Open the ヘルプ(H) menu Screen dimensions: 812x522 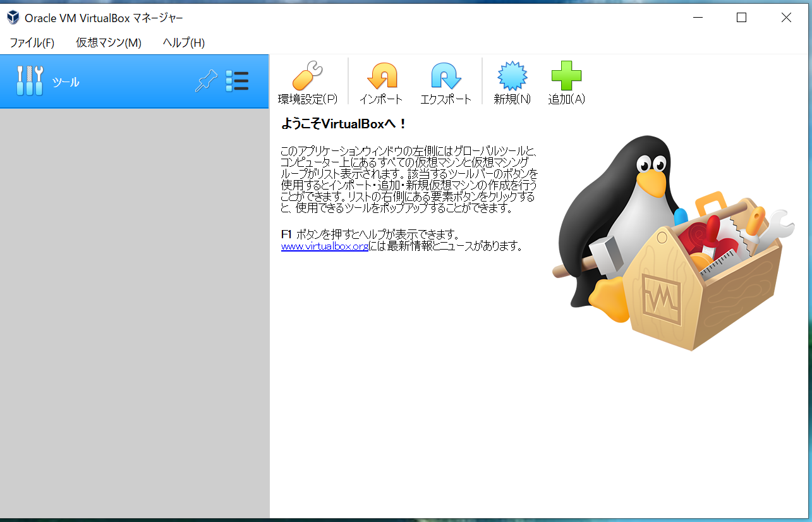[184, 42]
